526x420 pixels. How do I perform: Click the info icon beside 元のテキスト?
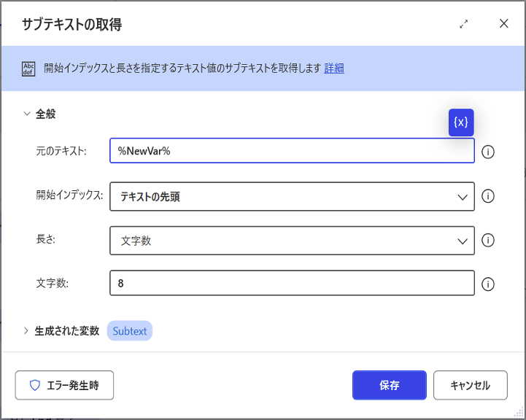[489, 152]
